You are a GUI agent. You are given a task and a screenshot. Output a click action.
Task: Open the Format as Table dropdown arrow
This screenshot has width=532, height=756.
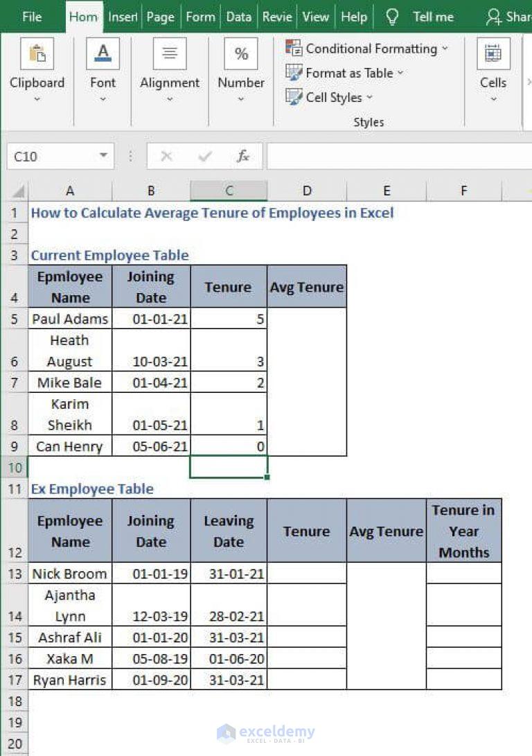pyautogui.click(x=400, y=73)
